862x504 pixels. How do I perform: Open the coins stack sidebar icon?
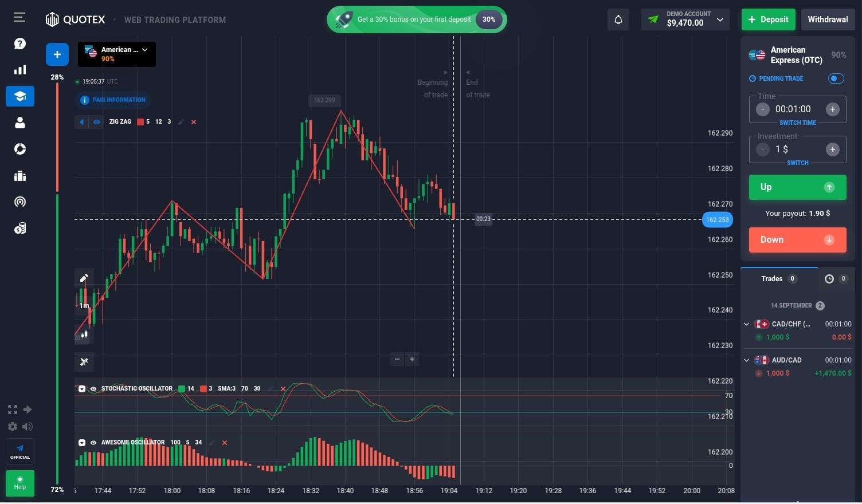coord(20,229)
